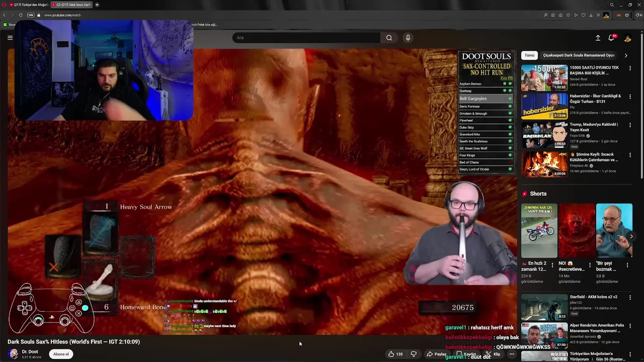The width and height of the screenshot is (644, 362).
Task: Open the 15000 SAATLİ OYUNCU video thumbnail
Action: (544, 78)
